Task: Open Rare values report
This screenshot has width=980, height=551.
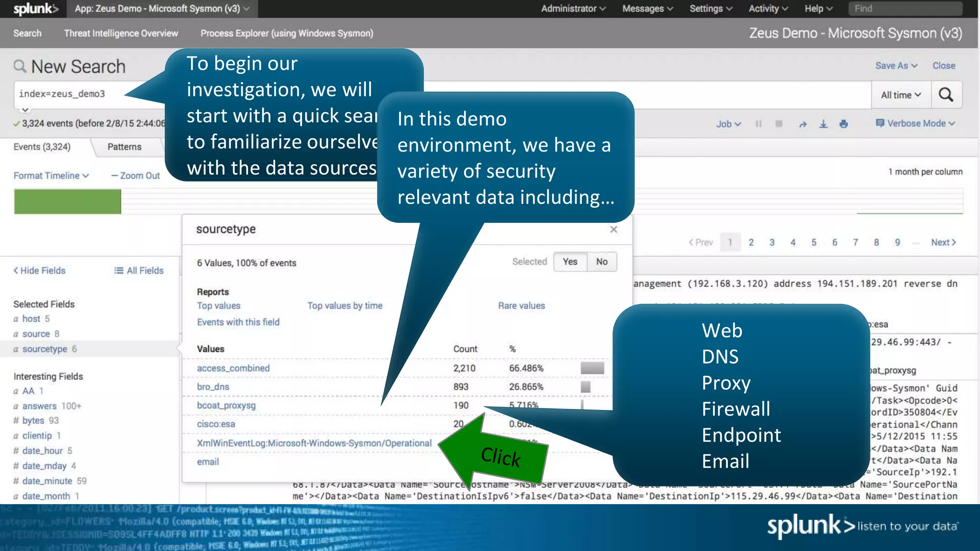Action: tap(521, 306)
